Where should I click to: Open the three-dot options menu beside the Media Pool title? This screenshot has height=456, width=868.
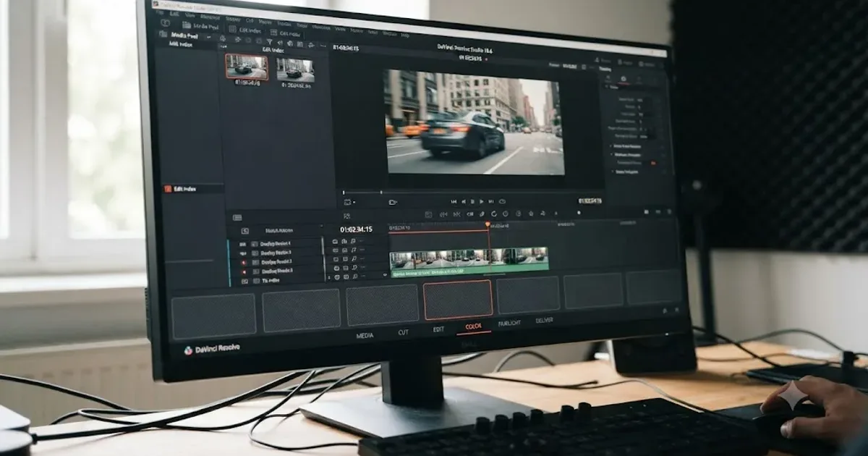pyautogui.click(x=208, y=38)
